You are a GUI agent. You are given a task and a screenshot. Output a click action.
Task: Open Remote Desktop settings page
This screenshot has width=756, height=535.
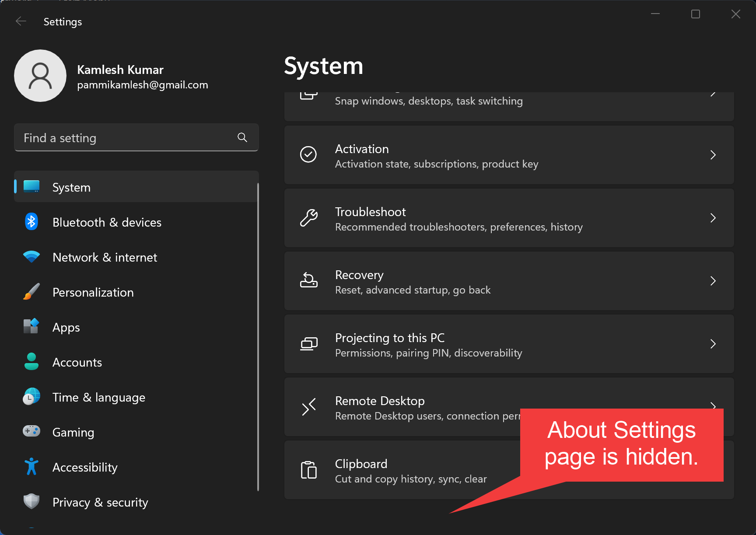509,407
